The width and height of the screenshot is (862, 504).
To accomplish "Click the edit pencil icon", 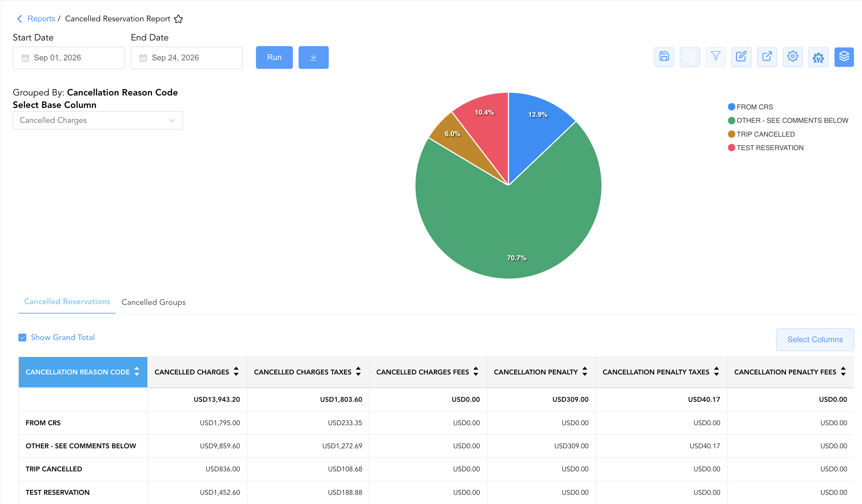I will pyautogui.click(x=741, y=57).
